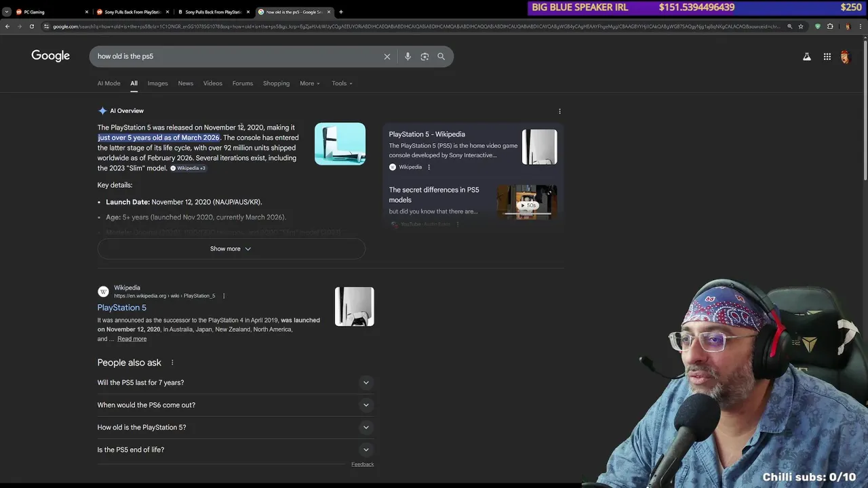868x488 pixels.
Task: Close the PC Gaming tab
Action: 87,12
